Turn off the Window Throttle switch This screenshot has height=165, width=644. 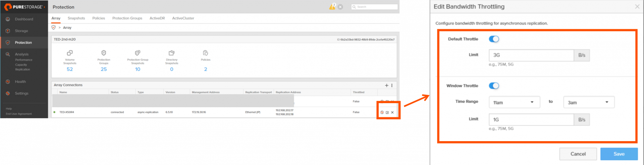pos(494,86)
